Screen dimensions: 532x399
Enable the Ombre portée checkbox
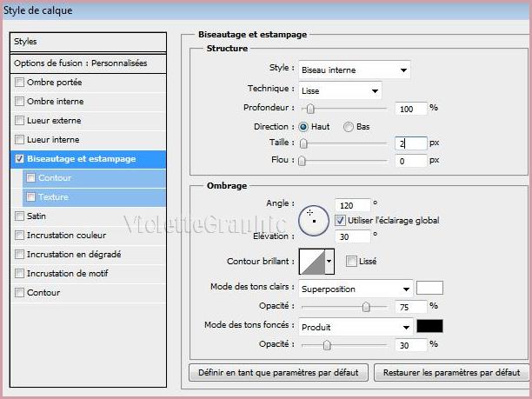(x=20, y=83)
